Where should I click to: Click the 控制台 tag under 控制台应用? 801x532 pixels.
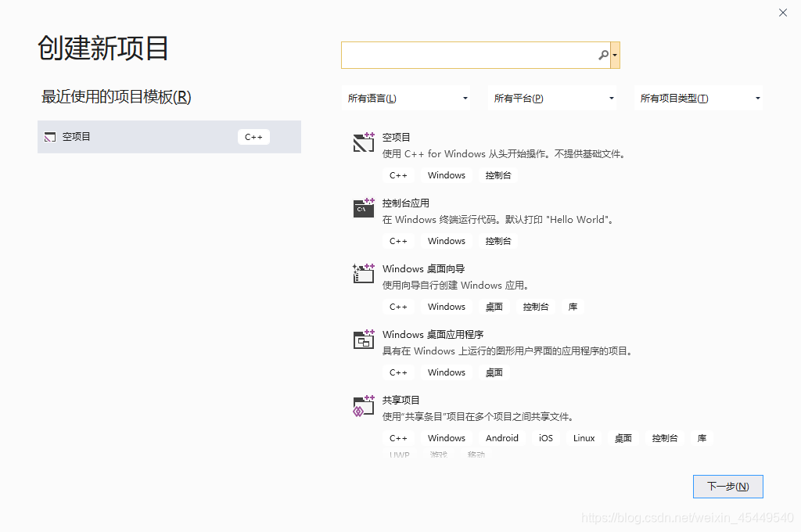(x=498, y=240)
